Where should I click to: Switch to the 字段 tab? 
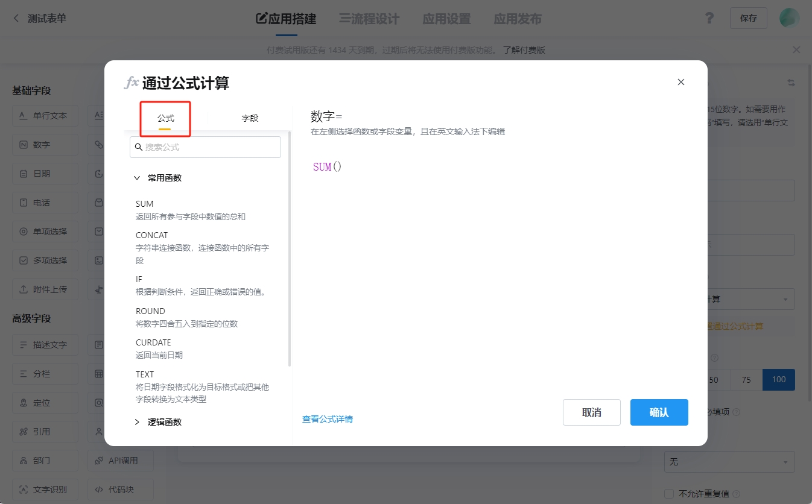[250, 118]
